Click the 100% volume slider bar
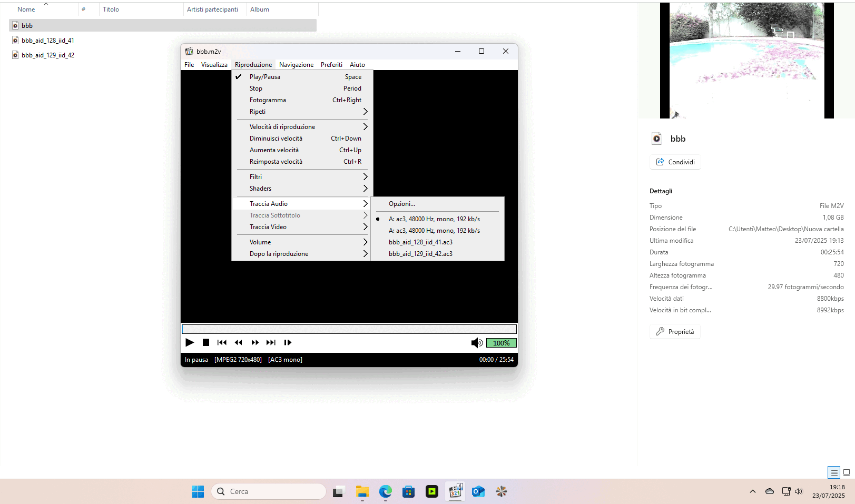Viewport: 855px width, 504px height. point(501,343)
